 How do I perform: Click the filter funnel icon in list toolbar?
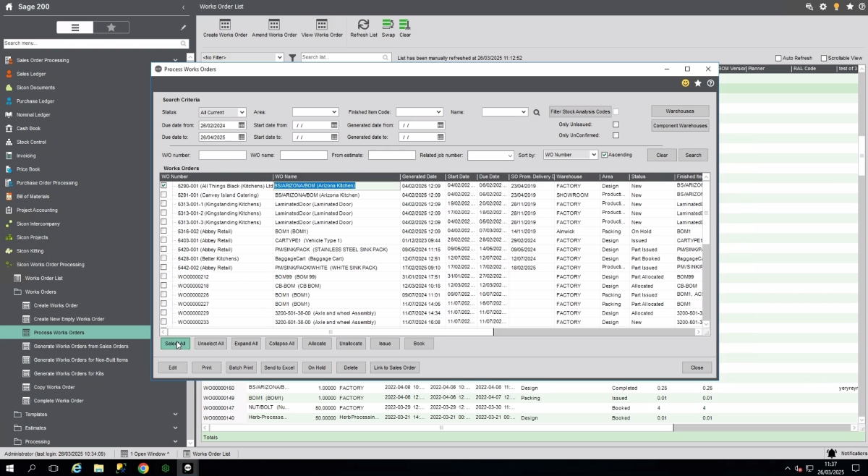tap(292, 57)
